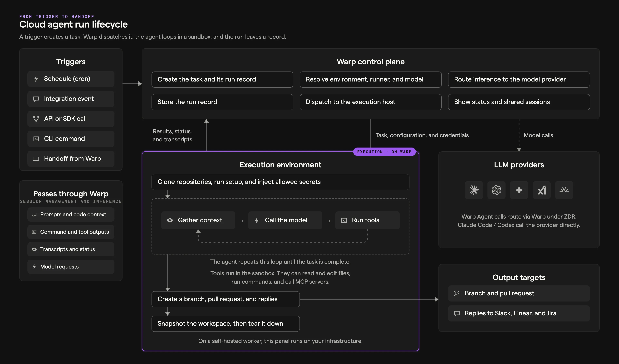The image size is (619, 364).
Task: Click the OpenAI knot provider icon
Action: pos(496,190)
